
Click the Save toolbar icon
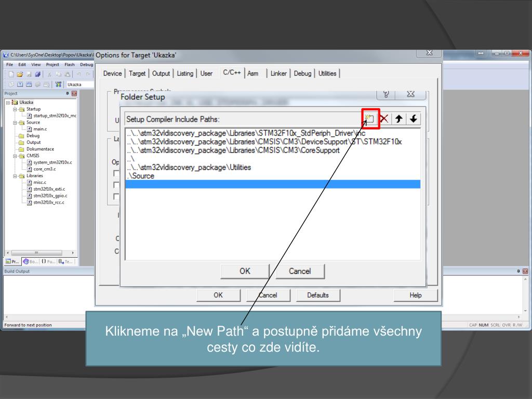29,74
